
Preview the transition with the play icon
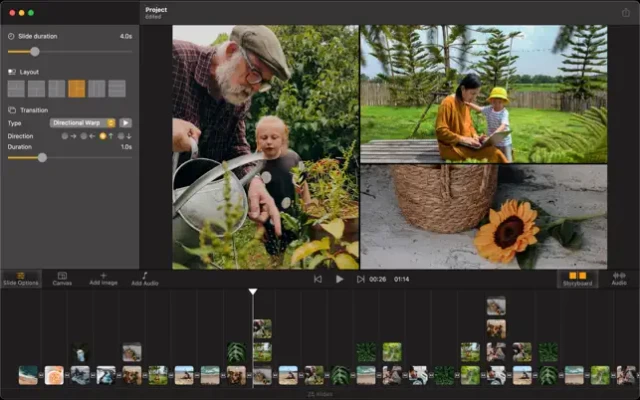(x=126, y=123)
